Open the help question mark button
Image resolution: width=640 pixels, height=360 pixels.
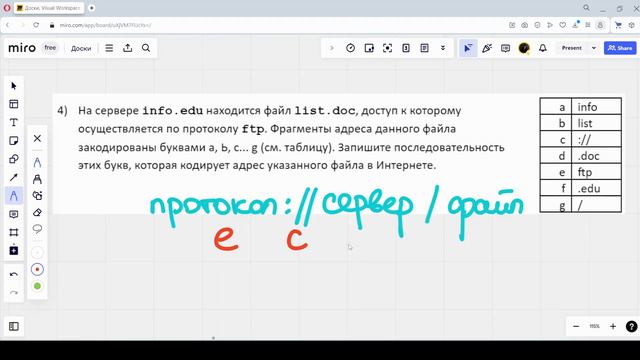coord(631,326)
